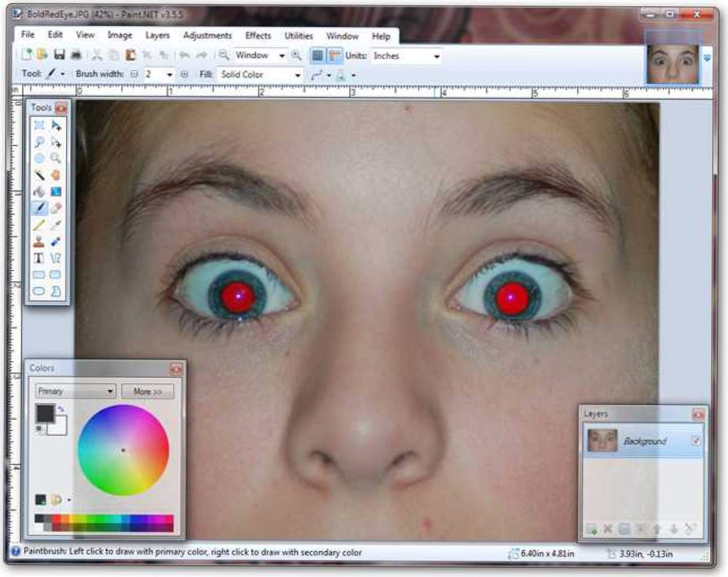Screen dimensions: 728x577
Task: Select the Paintbrush tool in Tools panel
Action: tap(39, 208)
